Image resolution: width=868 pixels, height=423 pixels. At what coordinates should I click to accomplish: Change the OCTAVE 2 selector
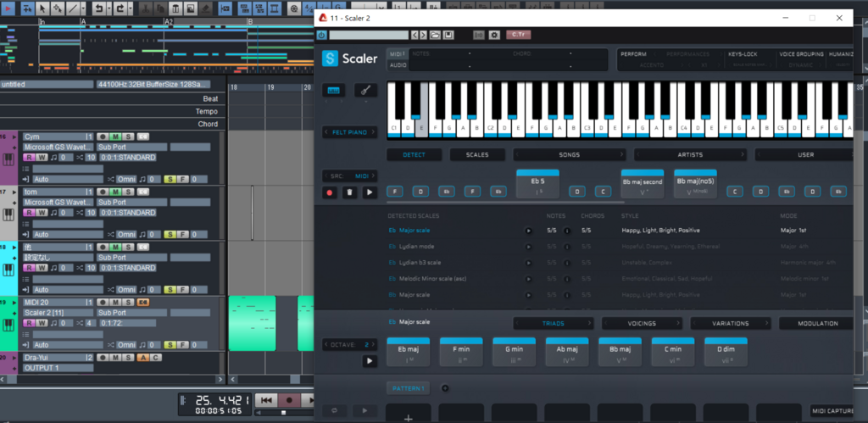click(350, 344)
